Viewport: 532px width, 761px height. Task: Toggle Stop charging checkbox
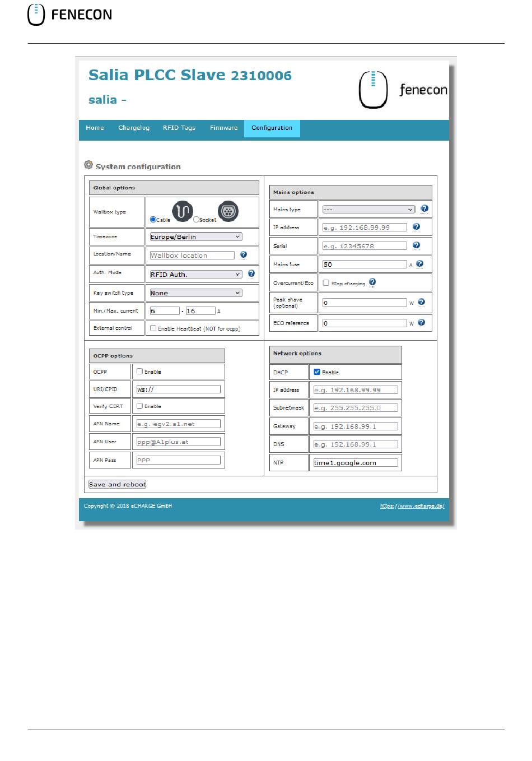click(326, 283)
